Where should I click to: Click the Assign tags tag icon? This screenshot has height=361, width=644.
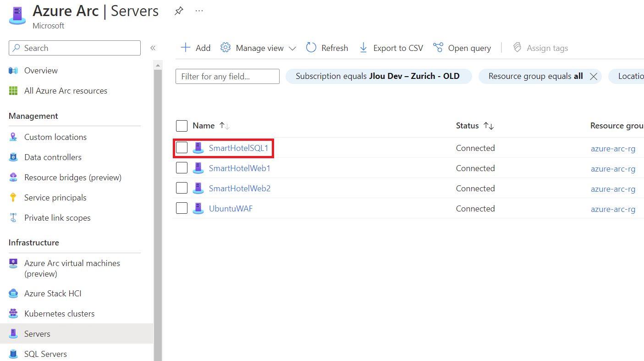(x=517, y=48)
